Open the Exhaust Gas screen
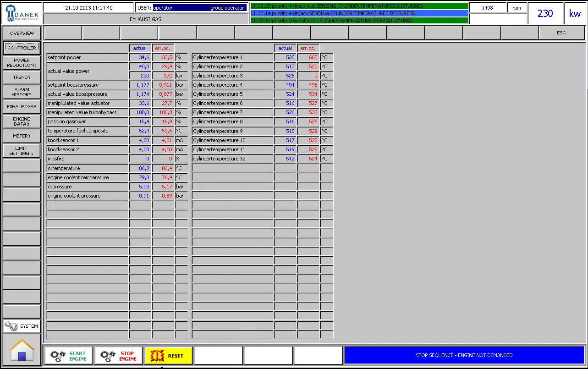Viewport: 588px width, 369px height. coord(21,106)
